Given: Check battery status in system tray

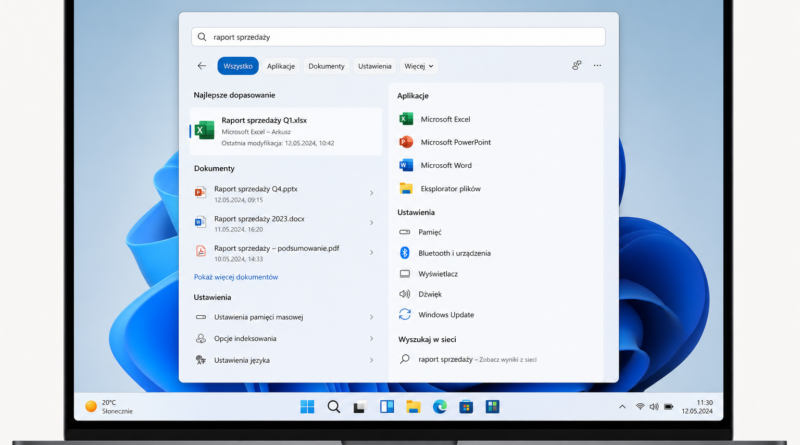Looking at the screenshot, I should pyautogui.click(x=668, y=407).
